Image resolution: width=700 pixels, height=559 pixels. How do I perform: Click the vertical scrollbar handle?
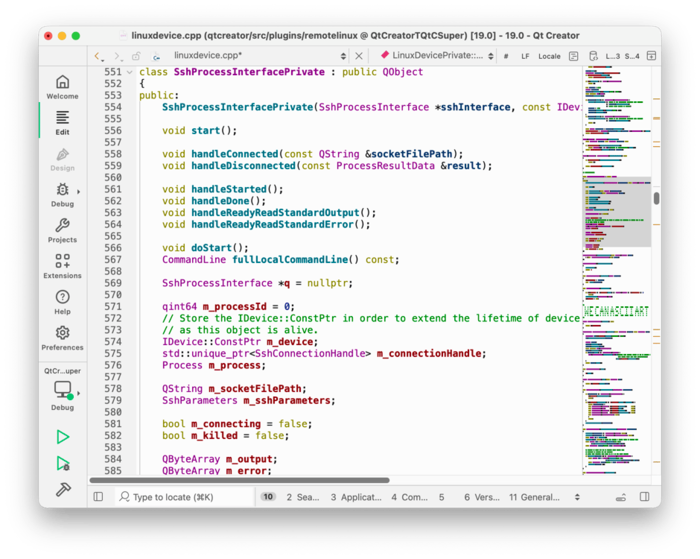coord(656,198)
